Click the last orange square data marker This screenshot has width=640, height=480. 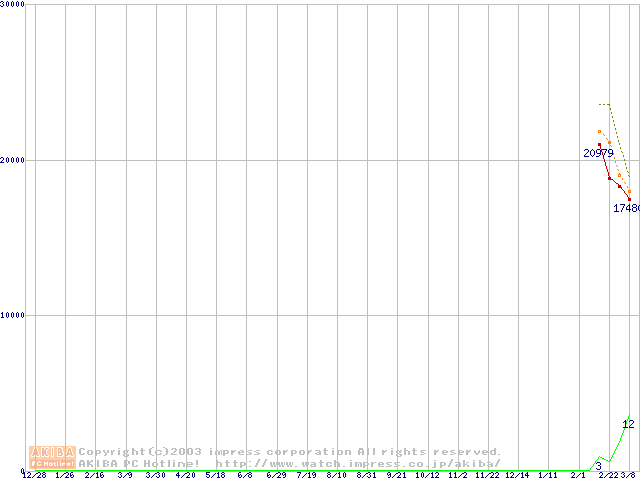(x=629, y=191)
